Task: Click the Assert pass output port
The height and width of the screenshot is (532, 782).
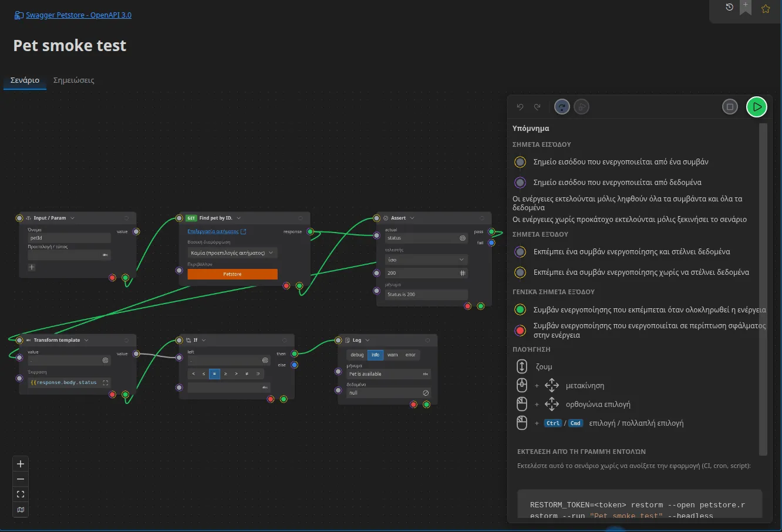Action: click(491, 232)
